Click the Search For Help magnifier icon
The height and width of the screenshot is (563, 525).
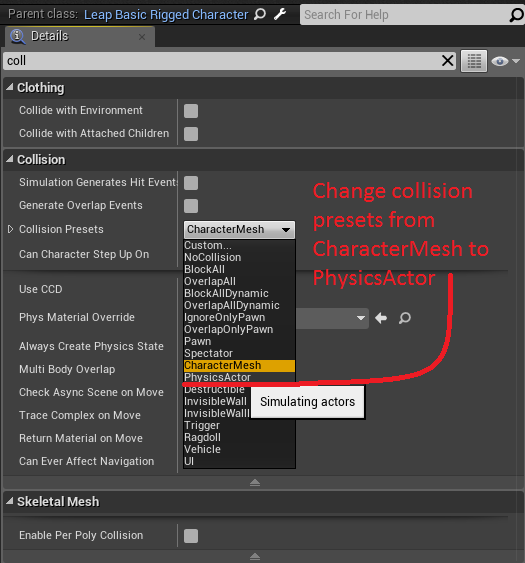(x=516, y=15)
